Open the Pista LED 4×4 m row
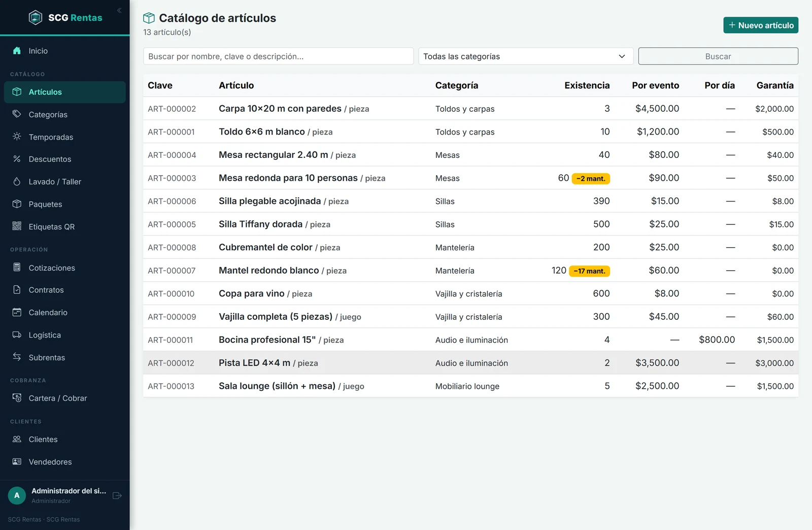812x530 pixels. (470, 363)
